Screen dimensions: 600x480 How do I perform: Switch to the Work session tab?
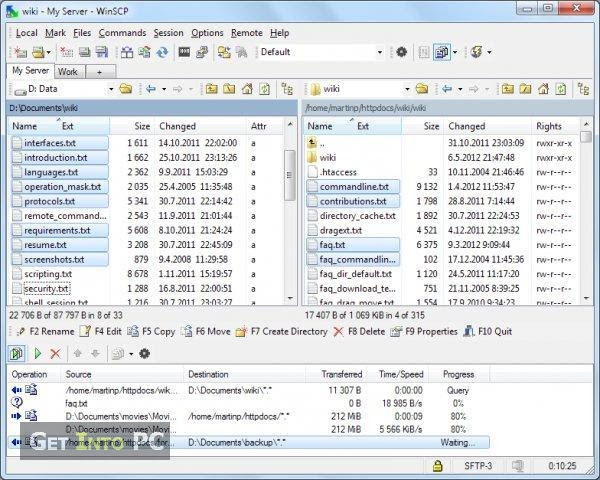[x=68, y=72]
